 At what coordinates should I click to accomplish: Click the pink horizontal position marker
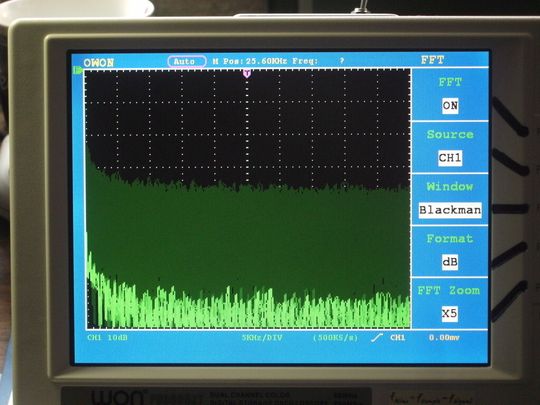[247, 73]
